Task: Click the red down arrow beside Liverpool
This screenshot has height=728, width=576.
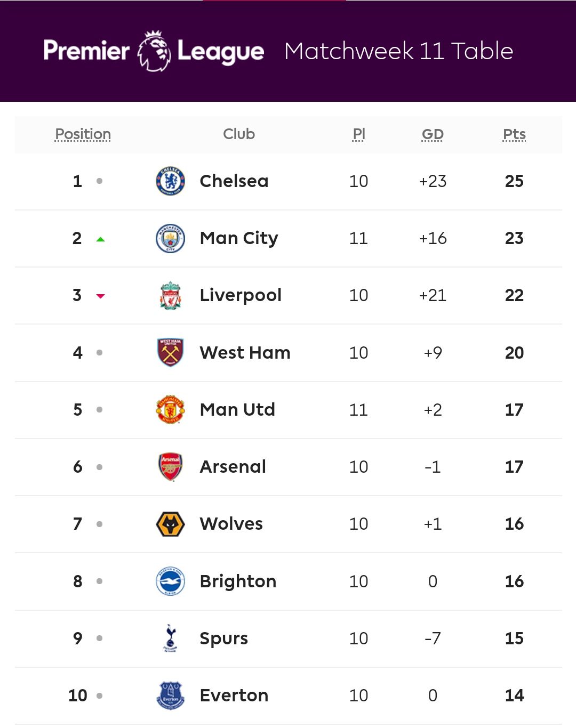Action: point(100,296)
